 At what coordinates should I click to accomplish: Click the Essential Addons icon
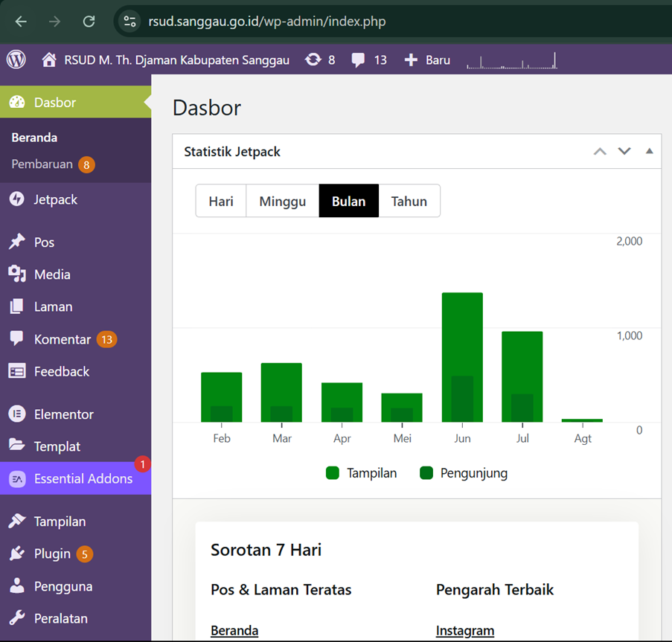[x=16, y=479]
